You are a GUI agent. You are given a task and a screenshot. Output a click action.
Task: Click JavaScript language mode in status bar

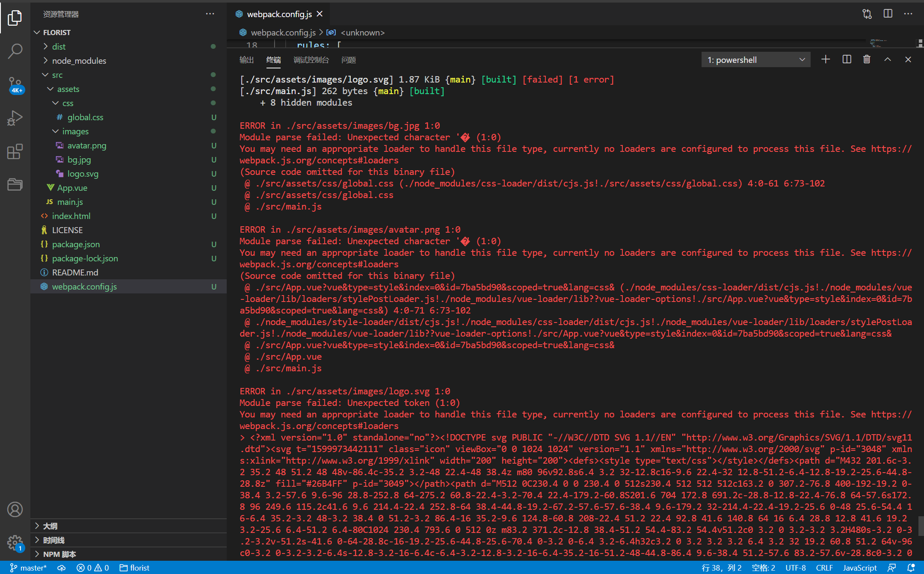859,568
